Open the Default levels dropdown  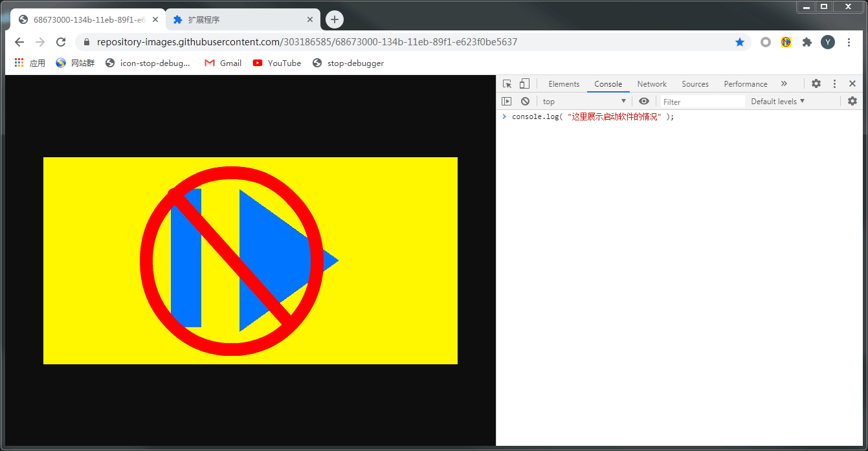click(777, 102)
